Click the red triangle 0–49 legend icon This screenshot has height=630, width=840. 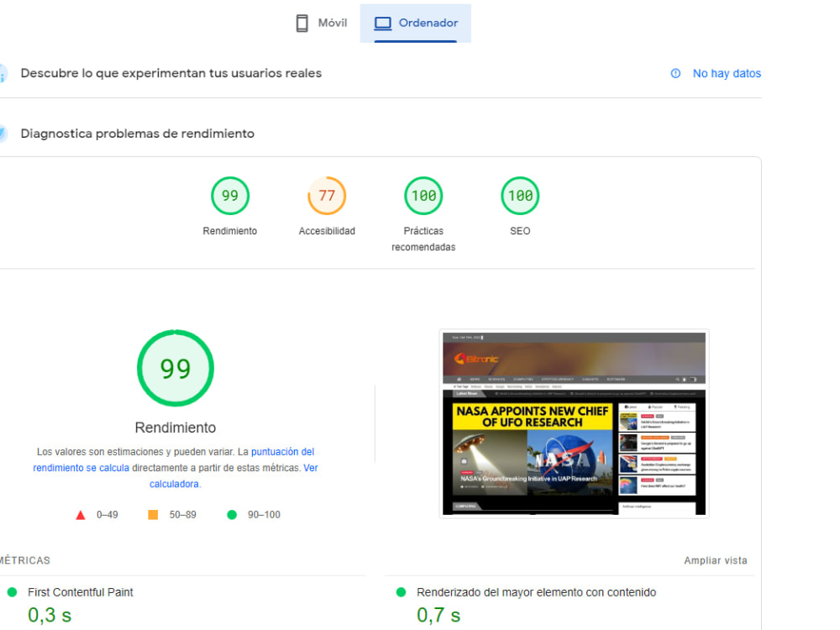[81, 515]
